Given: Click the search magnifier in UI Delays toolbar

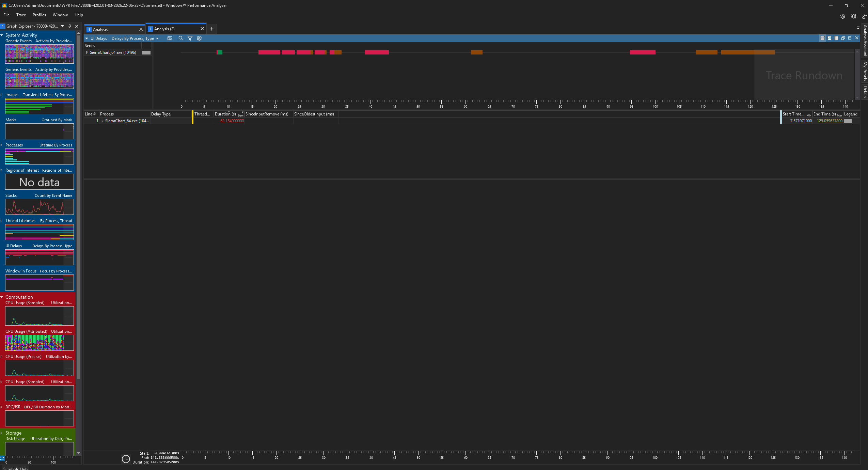Looking at the screenshot, I should pos(180,38).
